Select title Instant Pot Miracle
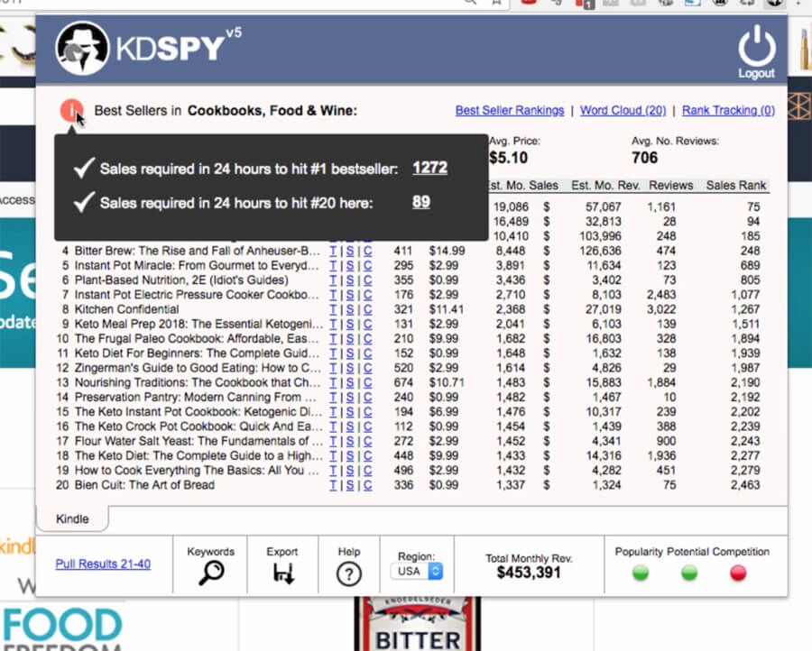Image resolution: width=812 pixels, height=651 pixels. [197, 265]
